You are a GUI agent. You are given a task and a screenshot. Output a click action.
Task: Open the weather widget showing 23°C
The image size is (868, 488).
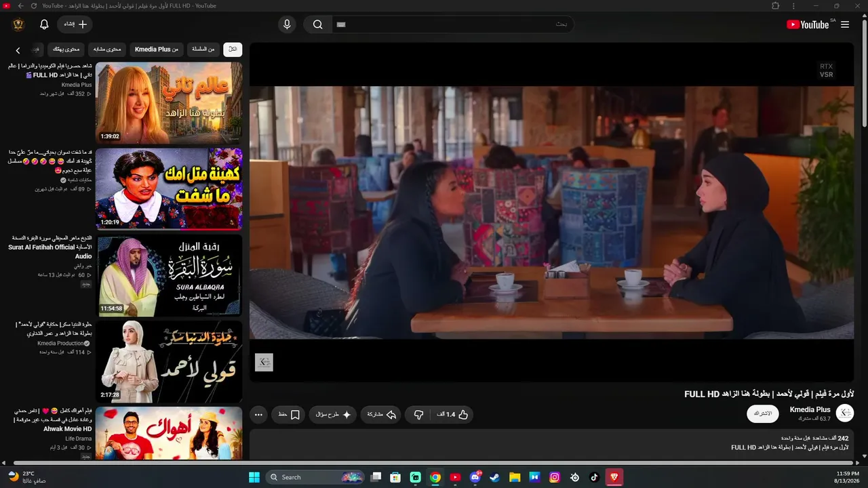tap(27, 476)
